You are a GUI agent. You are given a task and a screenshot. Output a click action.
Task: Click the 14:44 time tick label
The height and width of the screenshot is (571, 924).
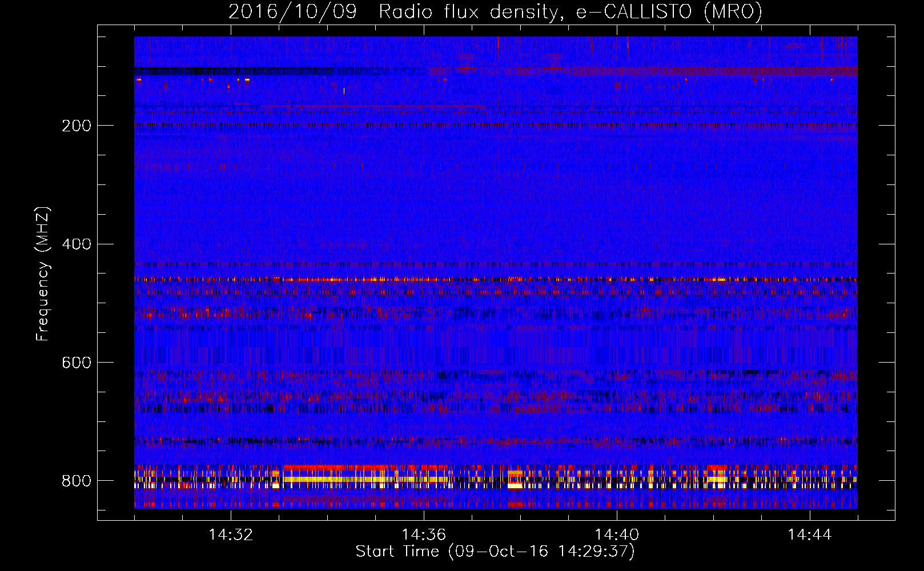click(810, 535)
